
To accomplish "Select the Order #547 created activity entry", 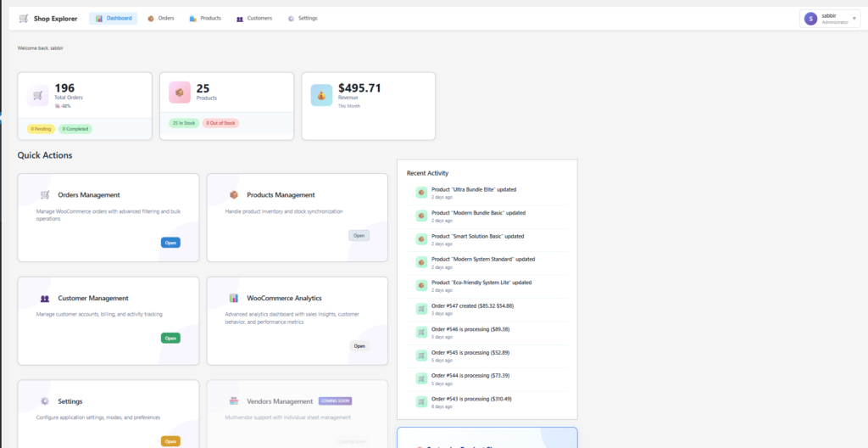I will (x=487, y=310).
